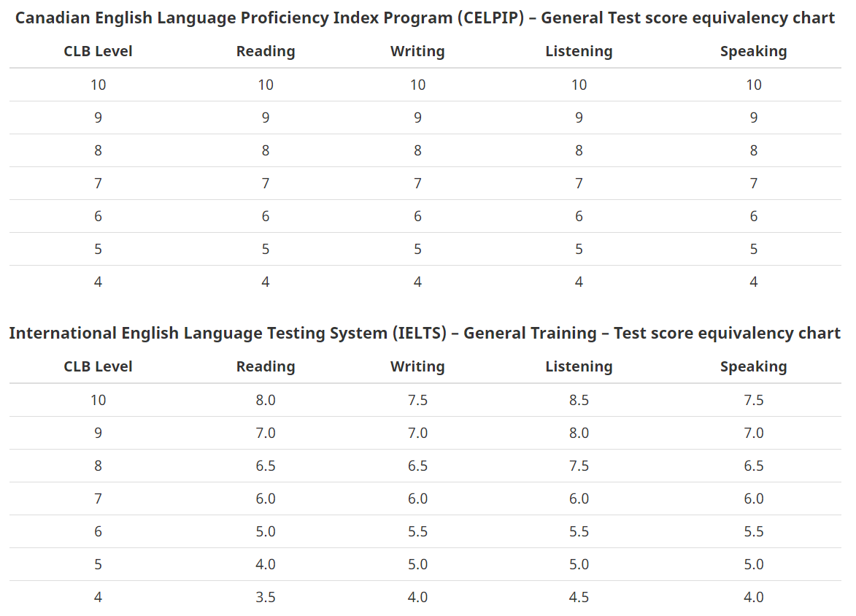Click CELPIP Reading score for CLB 10
Viewport: 856px width, 616px height.
pyautogui.click(x=266, y=85)
